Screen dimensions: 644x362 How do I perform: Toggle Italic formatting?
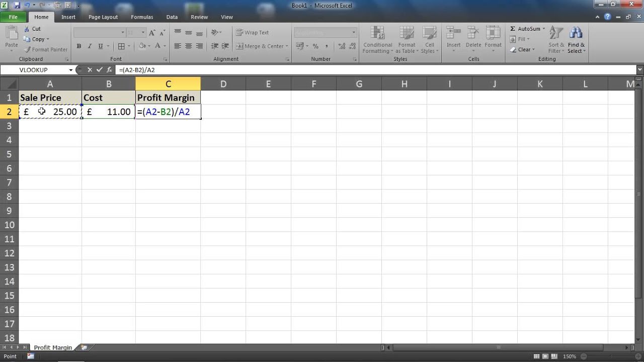tap(90, 46)
